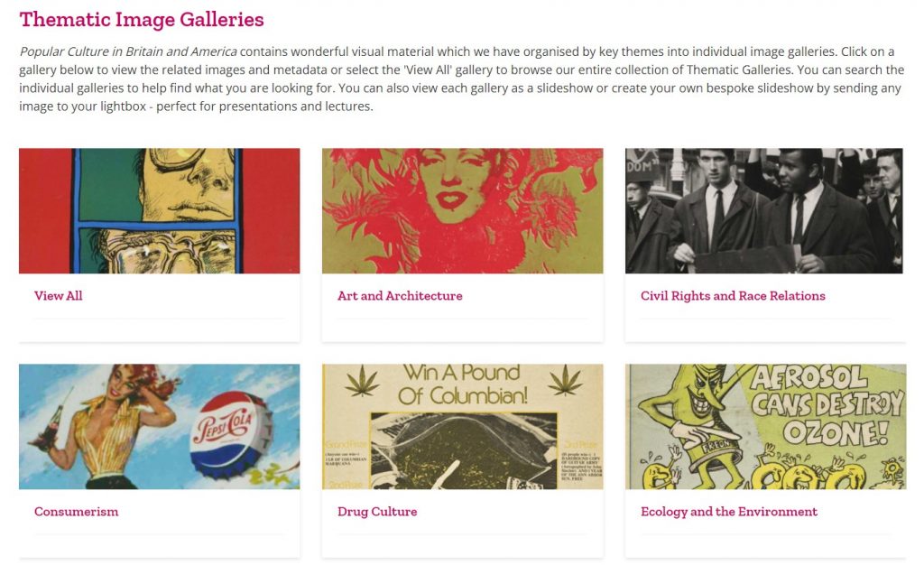
Task: Select the 'Aerosol Cans Destroy Ozone!' cartoon thumbnail
Action: coord(765,426)
